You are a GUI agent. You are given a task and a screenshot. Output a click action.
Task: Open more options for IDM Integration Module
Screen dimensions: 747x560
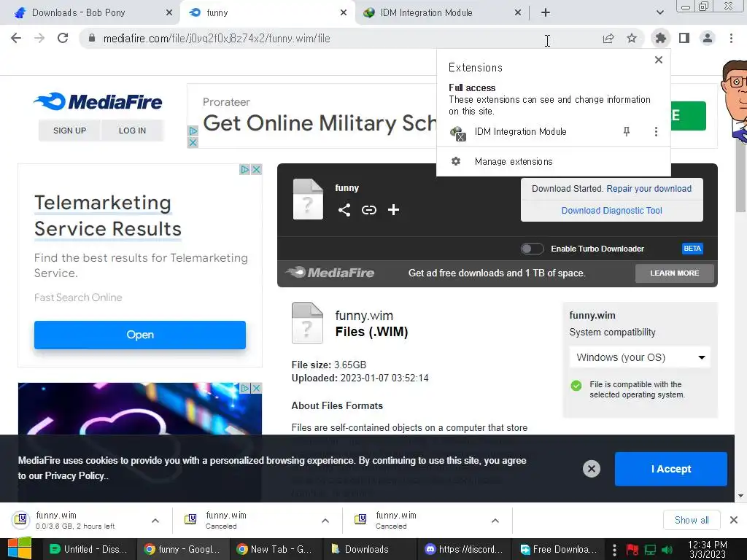tap(656, 131)
